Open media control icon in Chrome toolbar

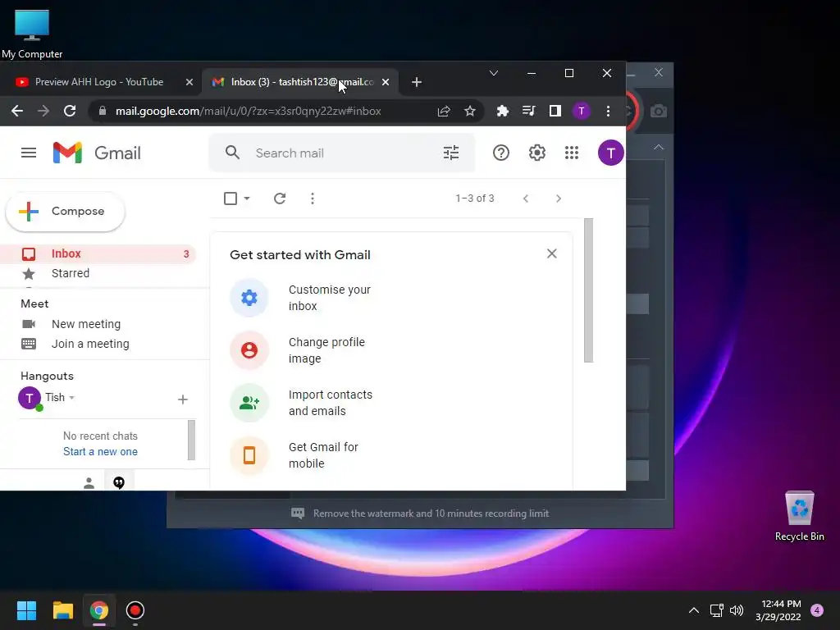529,111
